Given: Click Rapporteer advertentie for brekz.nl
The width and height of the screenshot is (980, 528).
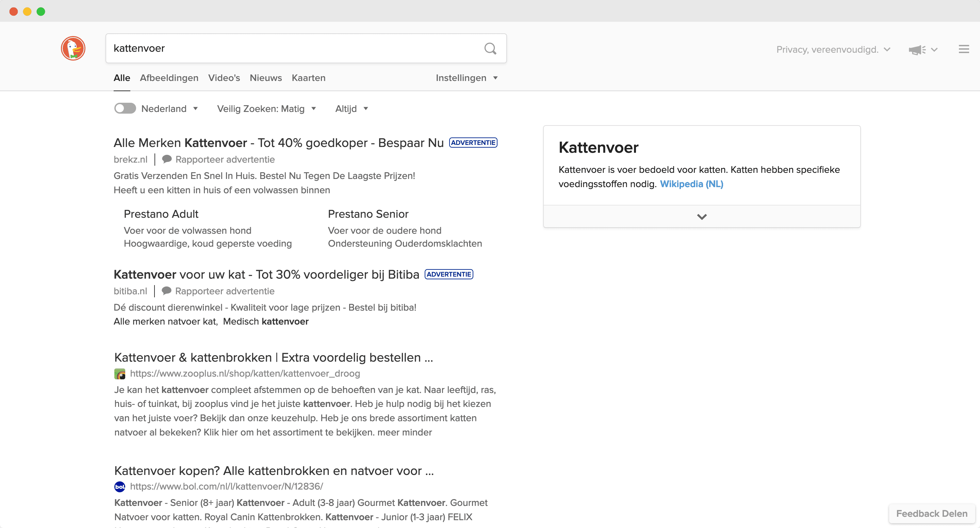Looking at the screenshot, I should tap(225, 160).
